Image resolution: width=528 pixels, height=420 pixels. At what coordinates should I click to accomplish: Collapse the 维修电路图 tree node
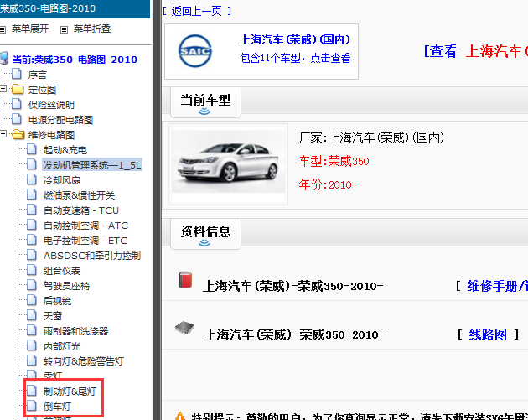pos(3,134)
